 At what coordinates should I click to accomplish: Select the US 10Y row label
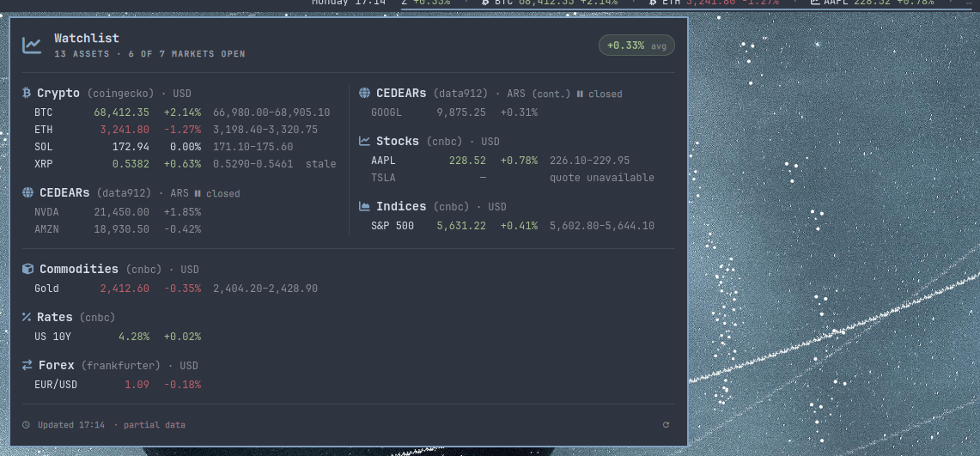click(x=53, y=337)
